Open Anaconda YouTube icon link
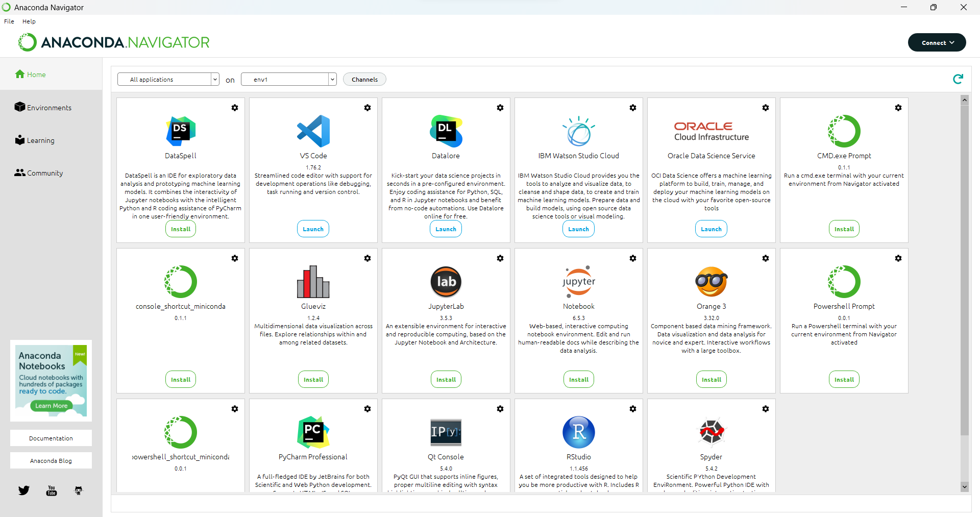 (x=52, y=490)
